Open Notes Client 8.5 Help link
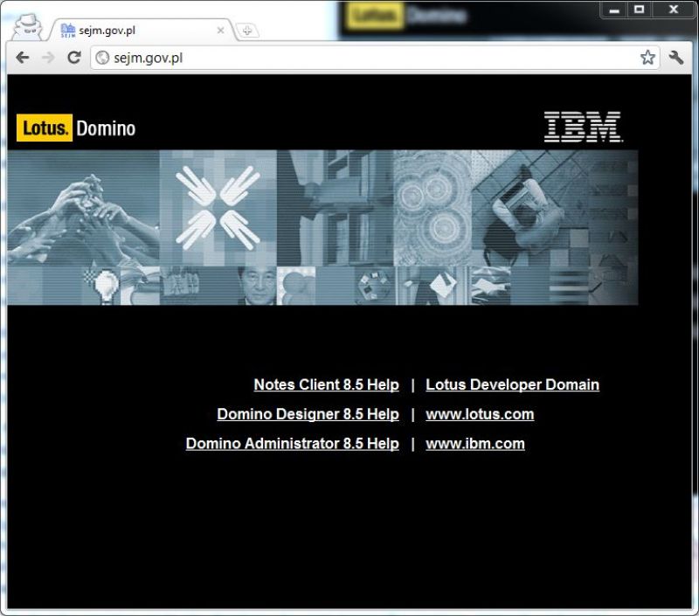 [326, 384]
